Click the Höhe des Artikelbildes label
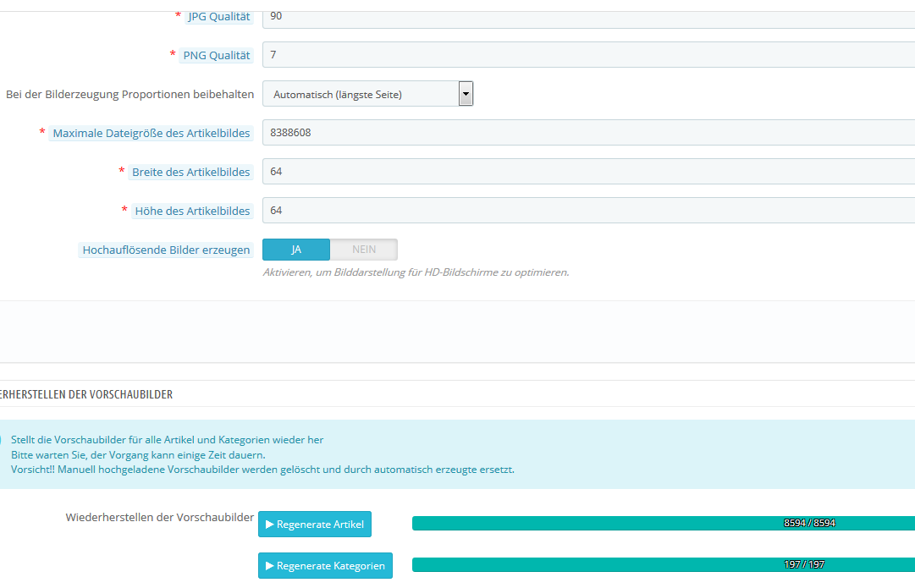The width and height of the screenshot is (915, 588). coord(192,211)
